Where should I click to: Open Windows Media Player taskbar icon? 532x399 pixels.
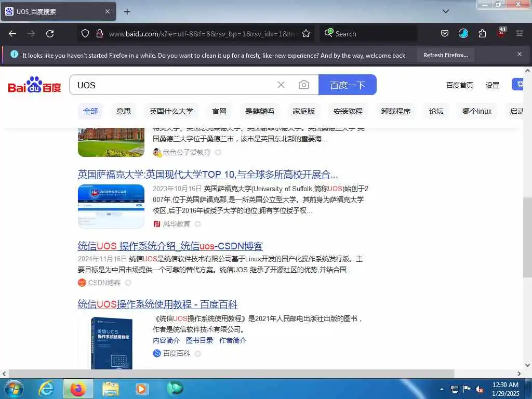click(x=142, y=389)
